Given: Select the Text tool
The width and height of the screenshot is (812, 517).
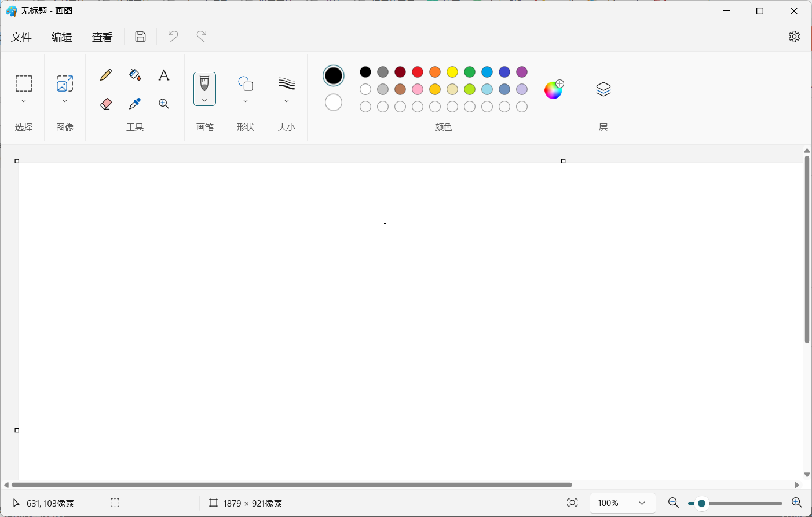Looking at the screenshot, I should (164, 75).
